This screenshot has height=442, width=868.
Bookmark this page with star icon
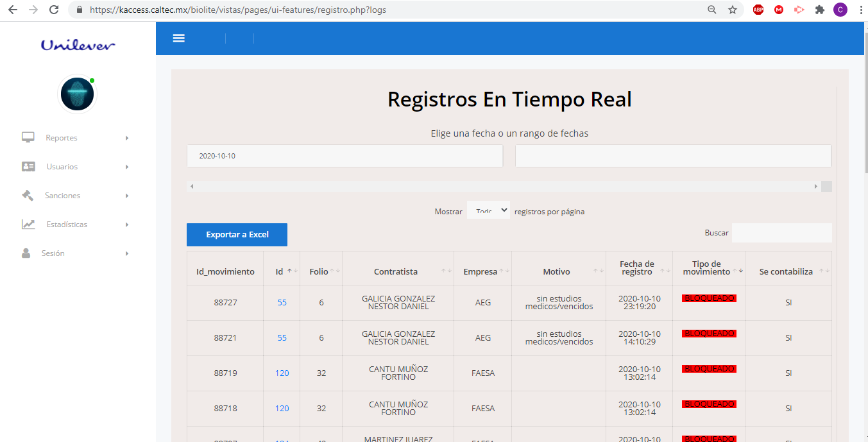tap(733, 10)
